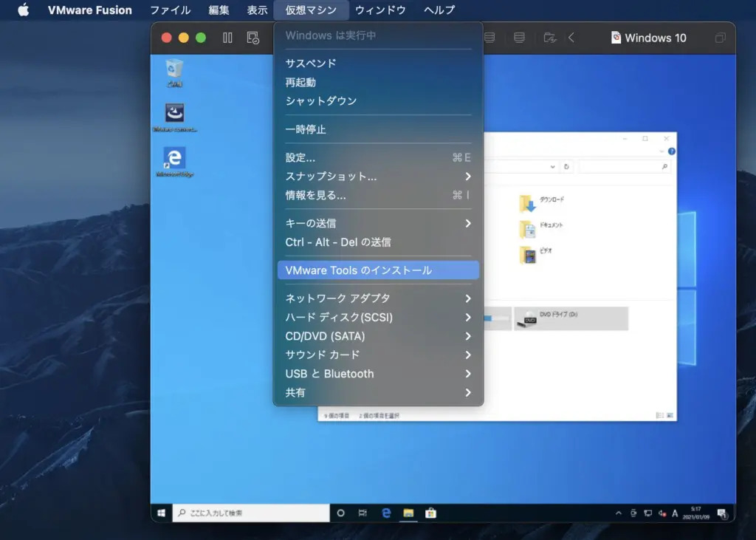Open the 編集 menu
The width and height of the screenshot is (756, 540).
pos(219,10)
